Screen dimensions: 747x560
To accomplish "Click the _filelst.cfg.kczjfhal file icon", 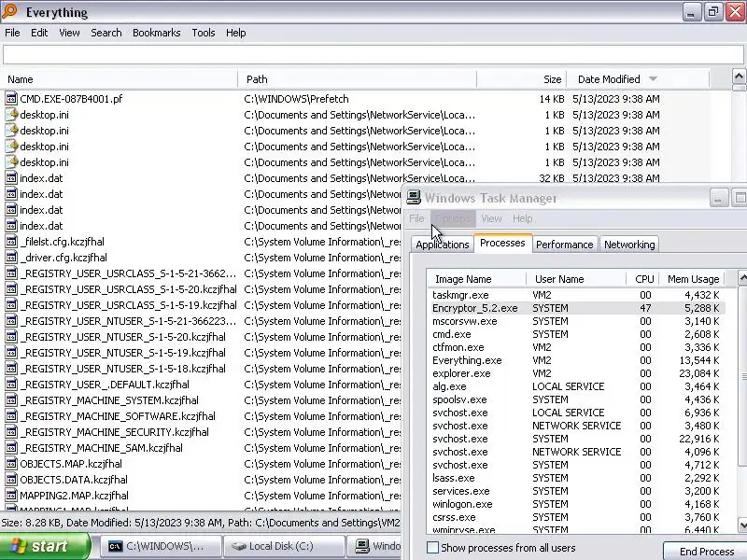I will pos(11,242).
